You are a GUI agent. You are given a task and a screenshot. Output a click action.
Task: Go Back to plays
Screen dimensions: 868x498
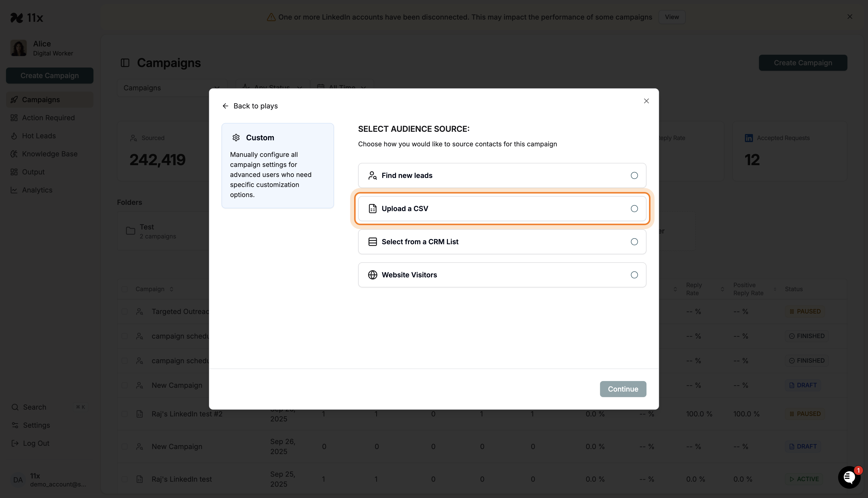point(250,106)
